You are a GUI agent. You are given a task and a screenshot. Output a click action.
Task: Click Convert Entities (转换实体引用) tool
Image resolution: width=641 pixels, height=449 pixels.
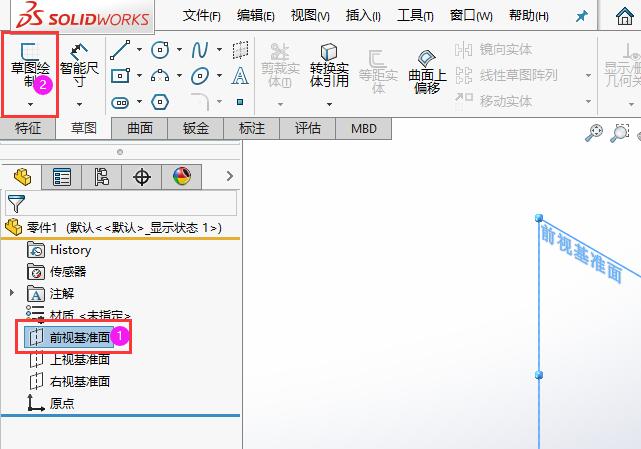click(329, 65)
